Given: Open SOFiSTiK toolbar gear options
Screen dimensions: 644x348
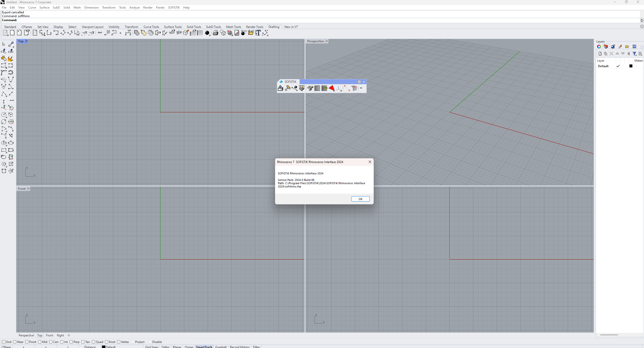Looking at the screenshot, I should tap(359, 82).
